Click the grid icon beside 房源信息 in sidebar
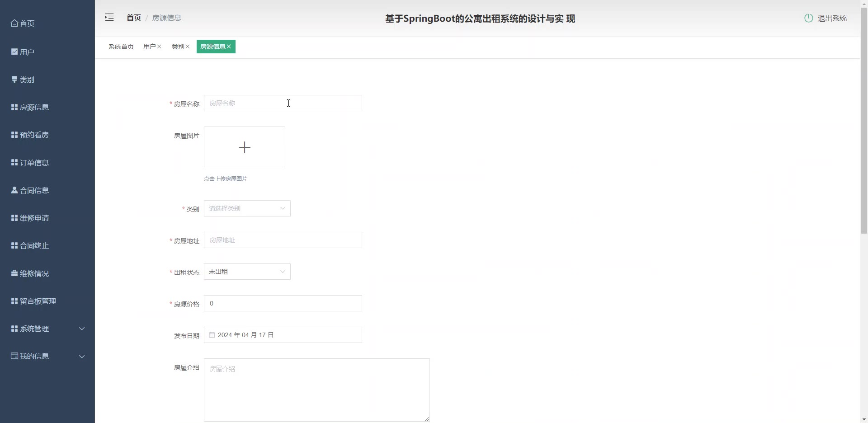The height and width of the screenshot is (423, 868). 14,107
